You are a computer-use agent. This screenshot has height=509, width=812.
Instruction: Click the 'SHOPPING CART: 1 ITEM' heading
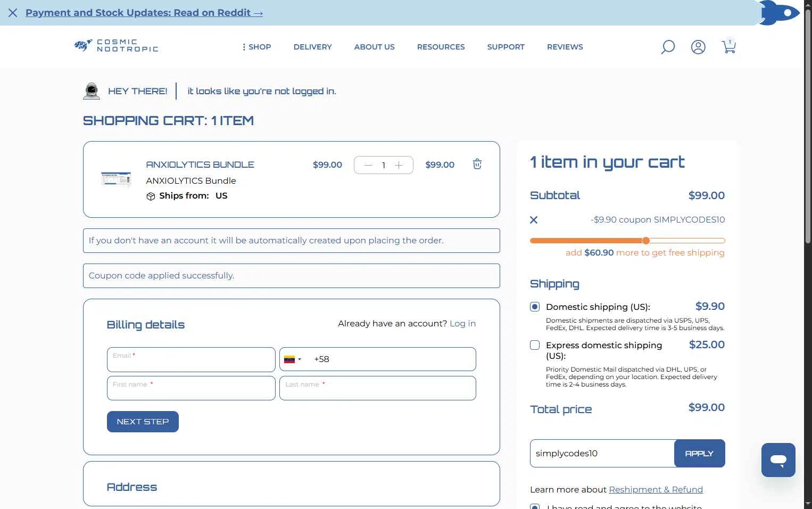[168, 121]
